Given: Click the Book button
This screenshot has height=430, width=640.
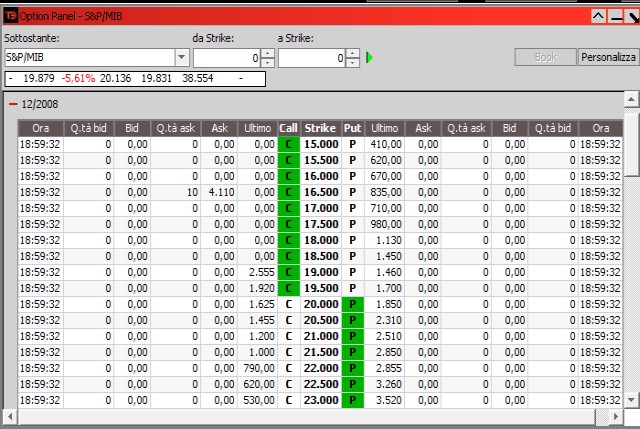Looking at the screenshot, I should (546, 58).
